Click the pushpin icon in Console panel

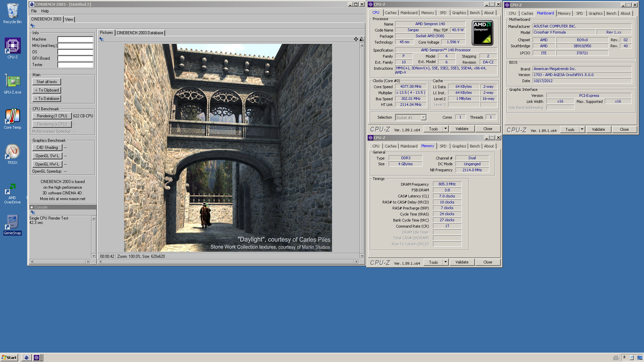coord(33,213)
